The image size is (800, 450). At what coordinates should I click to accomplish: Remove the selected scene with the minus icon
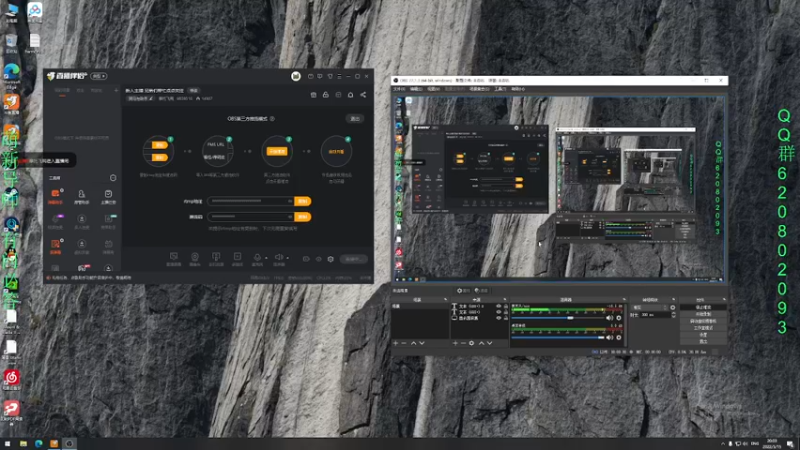(404, 343)
